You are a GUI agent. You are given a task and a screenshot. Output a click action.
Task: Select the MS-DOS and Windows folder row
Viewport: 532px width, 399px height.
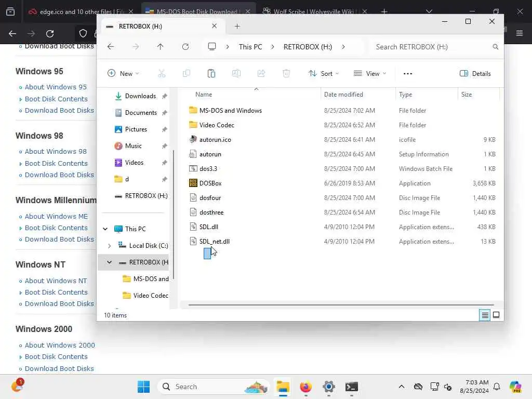(342, 111)
